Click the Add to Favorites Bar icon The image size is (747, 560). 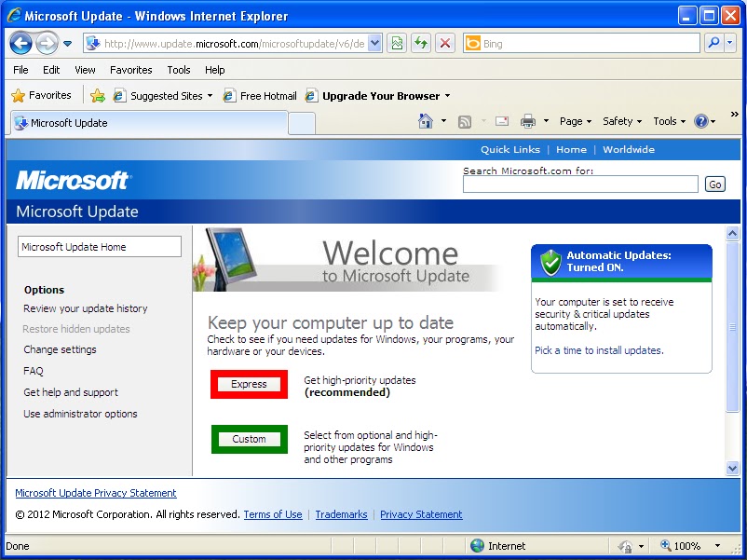pyautogui.click(x=97, y=95)
